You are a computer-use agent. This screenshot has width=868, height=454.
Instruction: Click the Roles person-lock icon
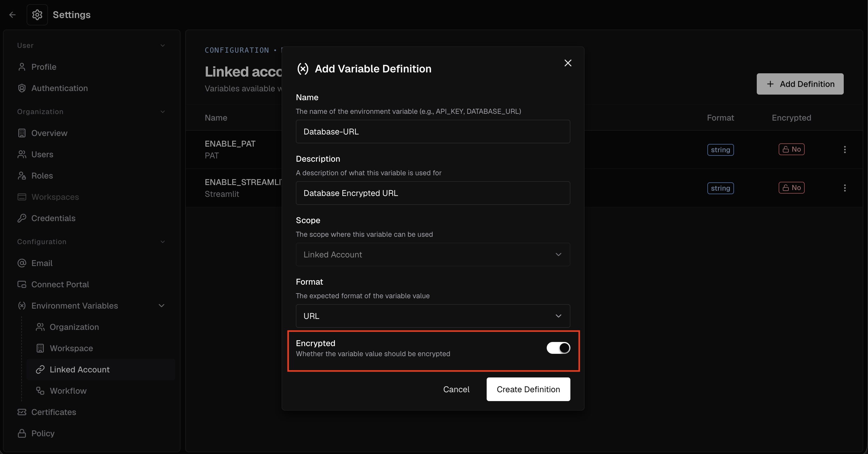[22, 176]
